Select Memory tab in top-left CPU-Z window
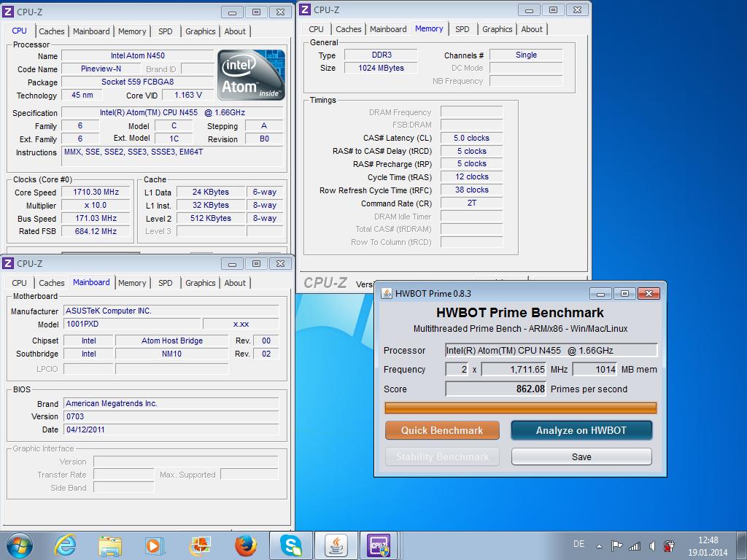 [x=132, y=31]
